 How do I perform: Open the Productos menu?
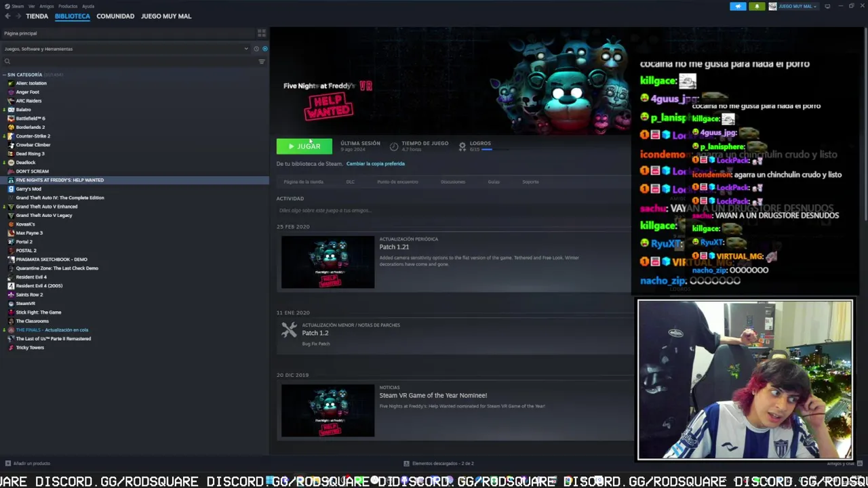[x=68, y=6]
